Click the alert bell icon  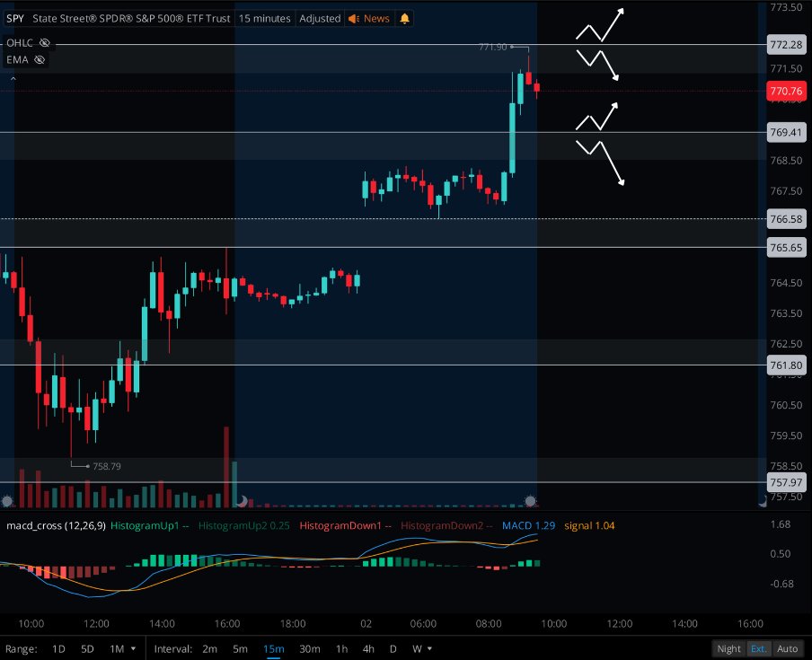[404, 19]
